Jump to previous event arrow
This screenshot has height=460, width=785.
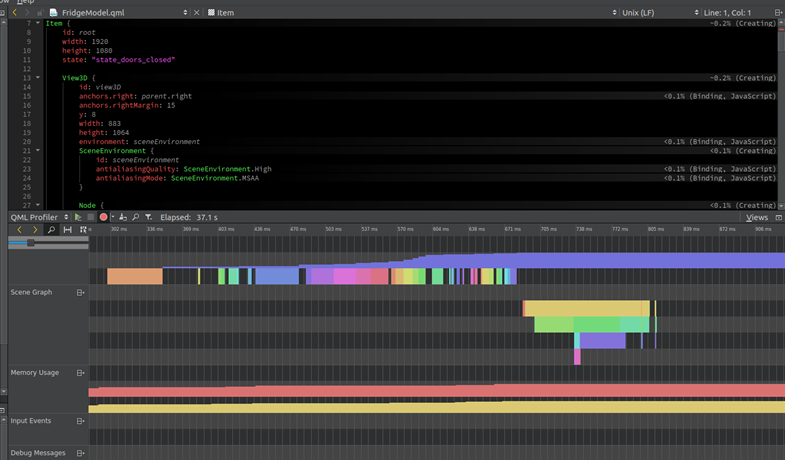[19, 230]
